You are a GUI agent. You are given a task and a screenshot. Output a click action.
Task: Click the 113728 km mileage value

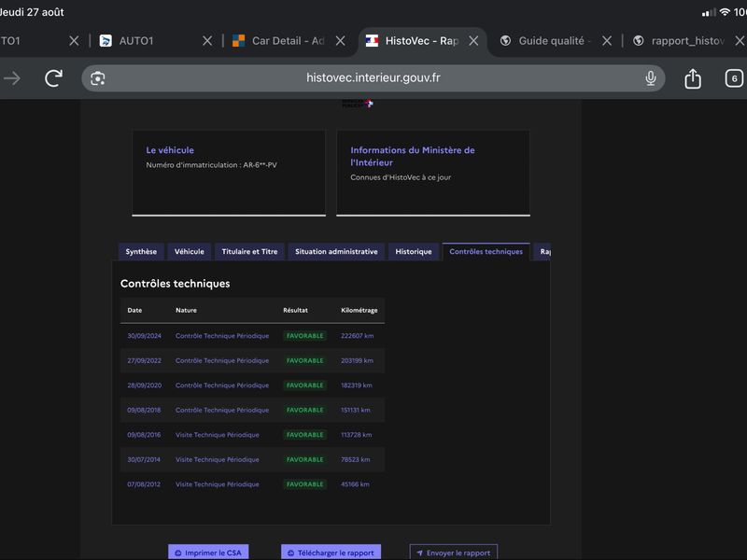tap(357, 435)
